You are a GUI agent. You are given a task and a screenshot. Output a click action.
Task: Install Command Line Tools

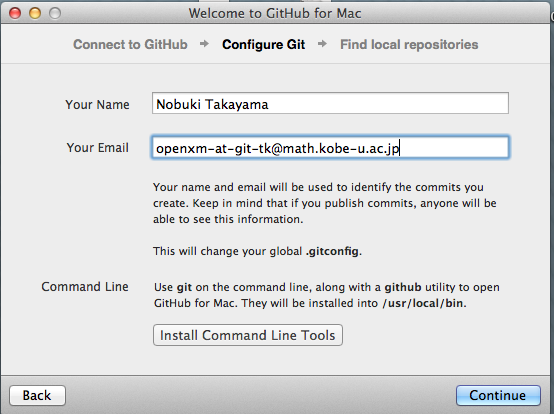(248, 335)
